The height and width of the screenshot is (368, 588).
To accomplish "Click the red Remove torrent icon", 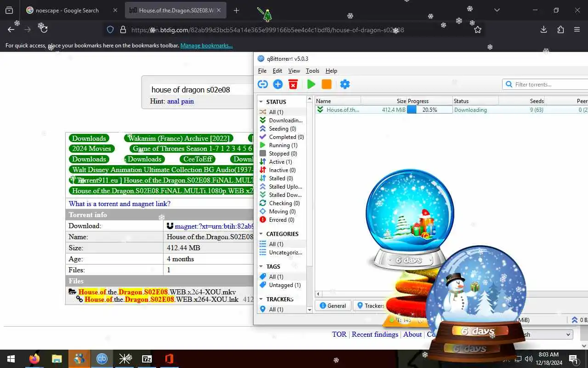I will [293, 84].
